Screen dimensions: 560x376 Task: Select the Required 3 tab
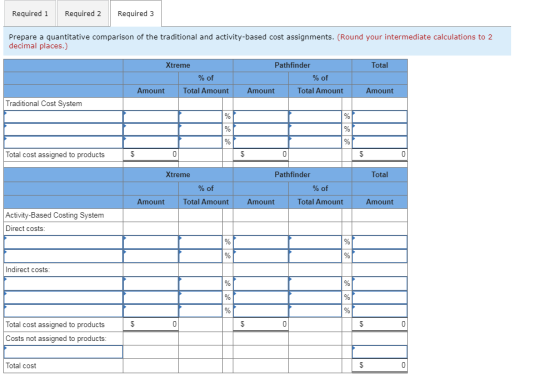(x=136, y=14)
